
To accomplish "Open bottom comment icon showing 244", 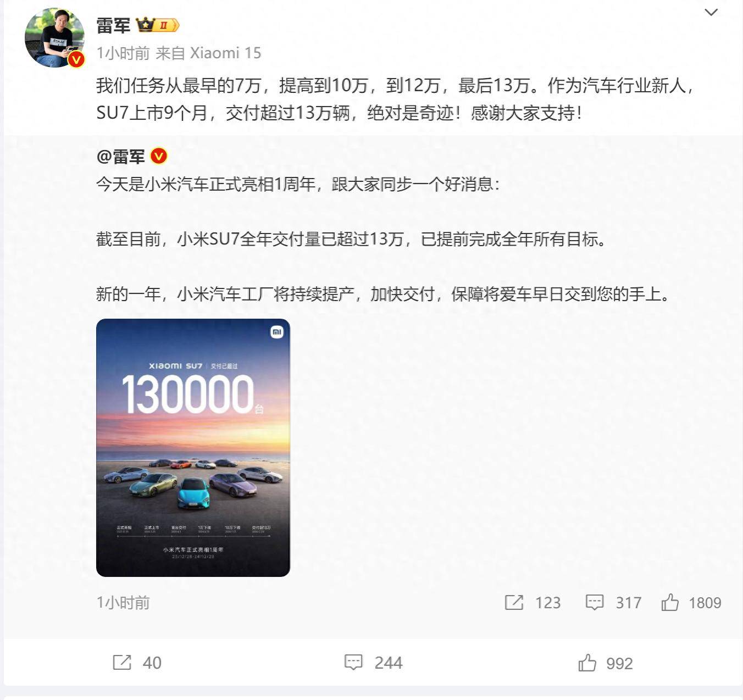I will [x=353, y=663].
